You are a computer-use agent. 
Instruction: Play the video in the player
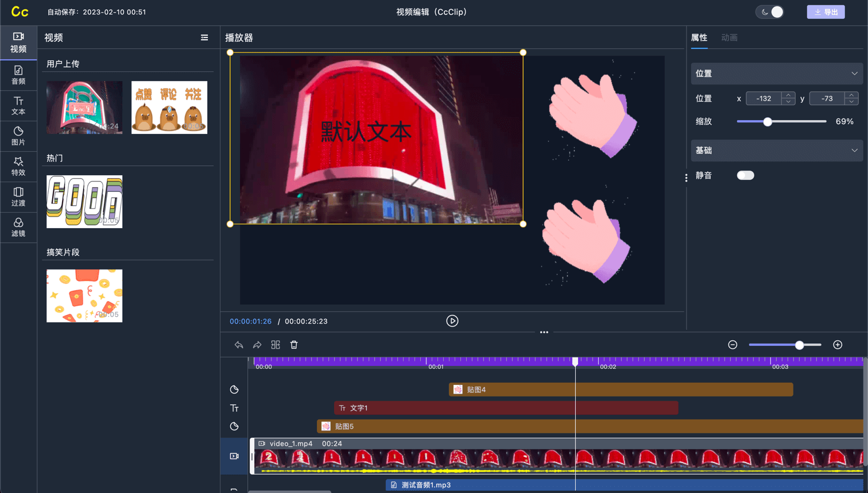452,321
